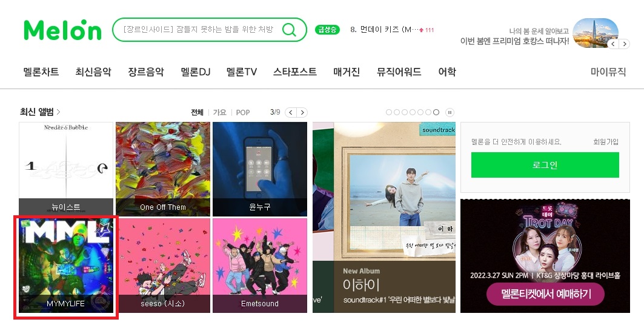Select the fourth banner indicator dot
Screen dimensions: 644x322
413,112
